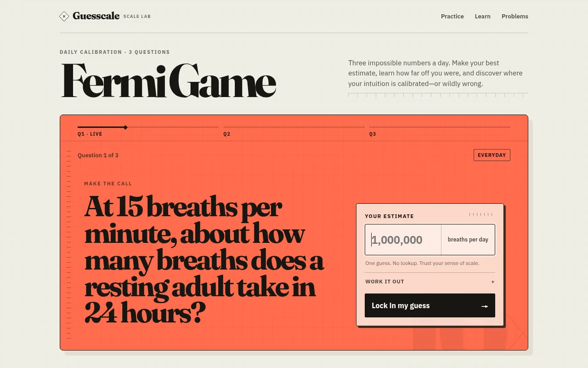
Task: Click 'DAILY CALIBRATION · 3 QUESTIONS' label
Action: click(x=115, y=52)
